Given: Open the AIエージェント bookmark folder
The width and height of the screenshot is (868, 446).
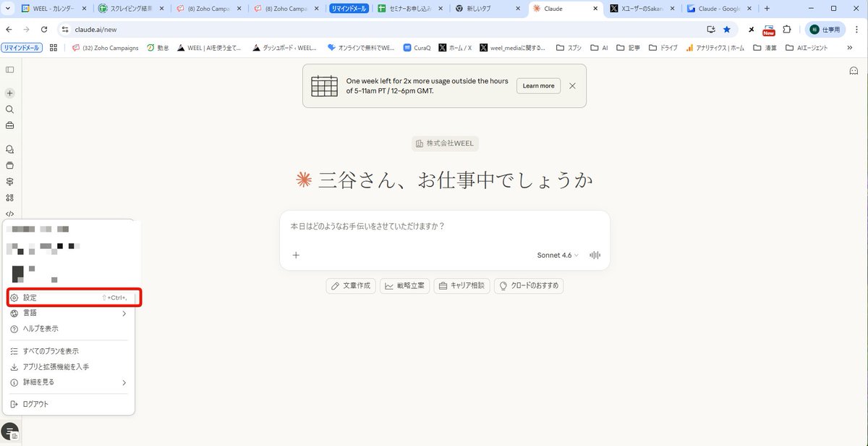Looking at the screenshot, I should point(808,48).
